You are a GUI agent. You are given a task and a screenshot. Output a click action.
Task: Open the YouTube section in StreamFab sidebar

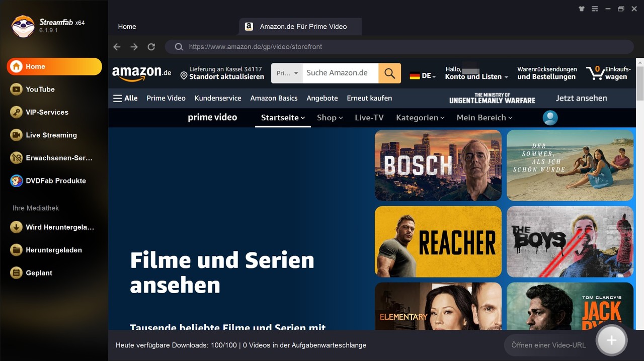(x=39, y=89)
